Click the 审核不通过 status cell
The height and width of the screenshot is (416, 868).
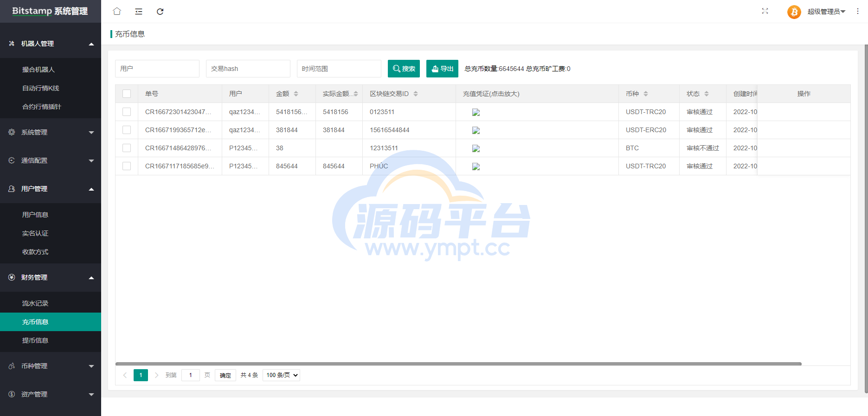click(703, 148)
